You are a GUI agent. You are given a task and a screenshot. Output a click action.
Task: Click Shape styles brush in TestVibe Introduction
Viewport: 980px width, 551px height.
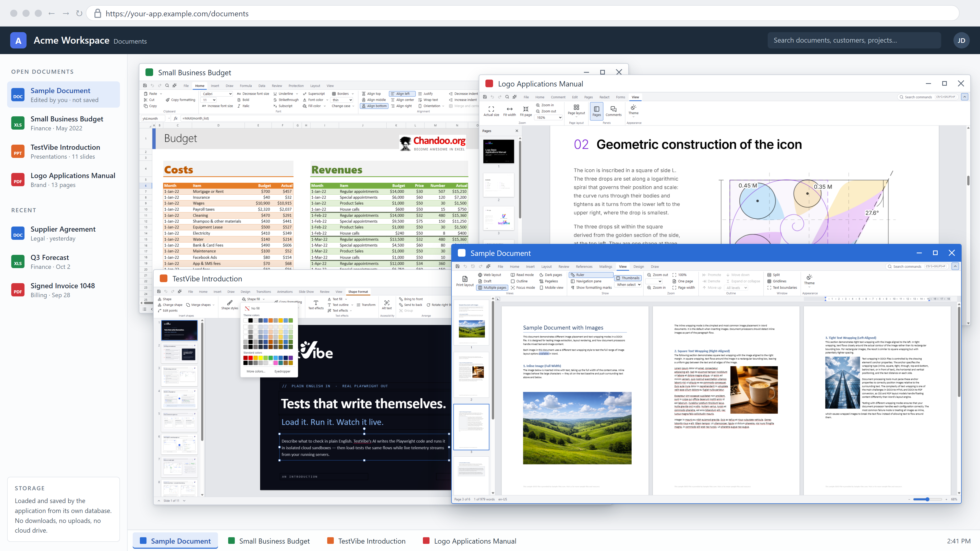[230, 303]
